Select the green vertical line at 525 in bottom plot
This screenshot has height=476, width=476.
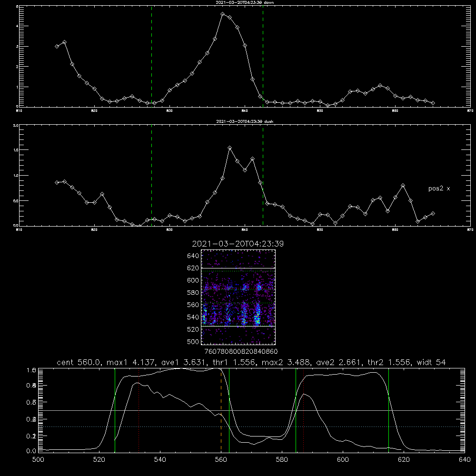click(115, 410)
